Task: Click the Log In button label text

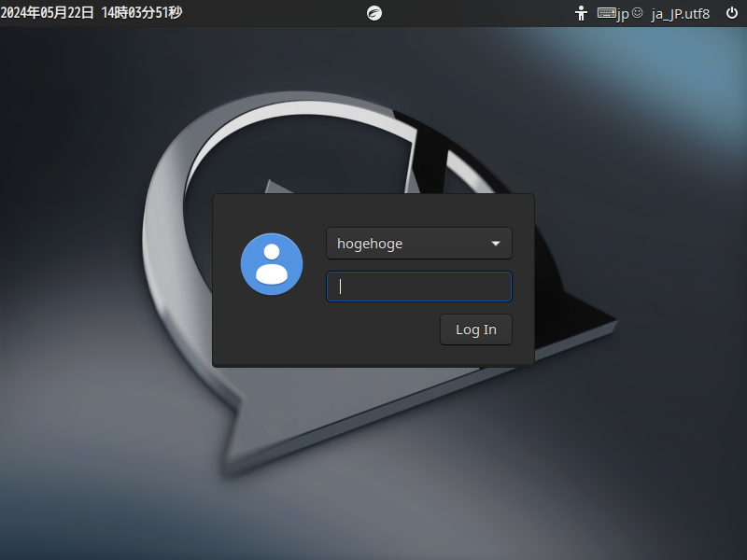Action: [x=476, y=329]
